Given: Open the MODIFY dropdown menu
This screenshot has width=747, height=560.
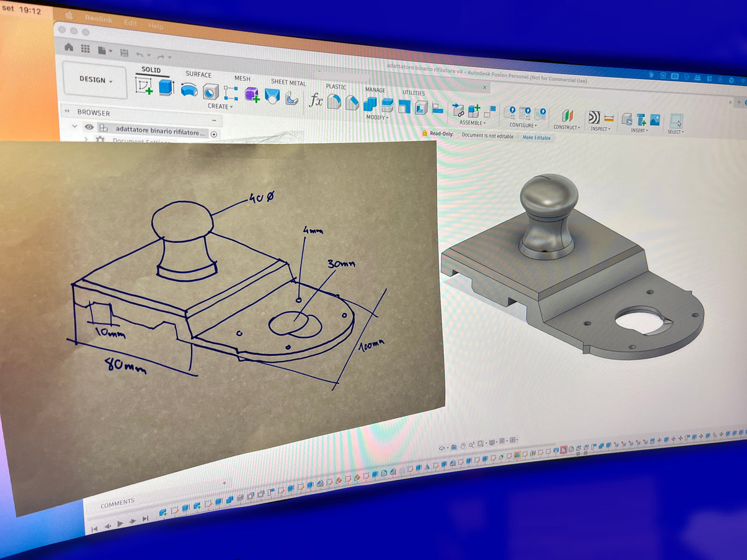Looking at the screenshot, I should click(x=377, y=118).
